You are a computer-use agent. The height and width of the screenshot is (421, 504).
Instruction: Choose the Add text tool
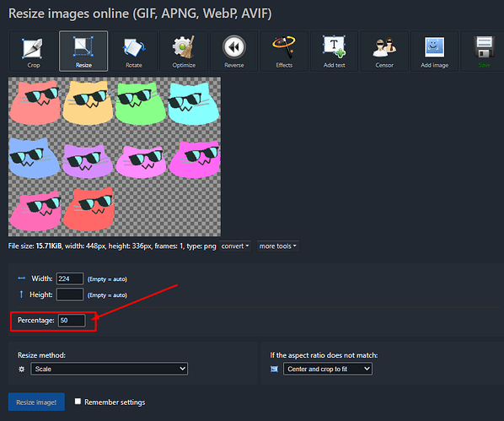click(335, 51)
